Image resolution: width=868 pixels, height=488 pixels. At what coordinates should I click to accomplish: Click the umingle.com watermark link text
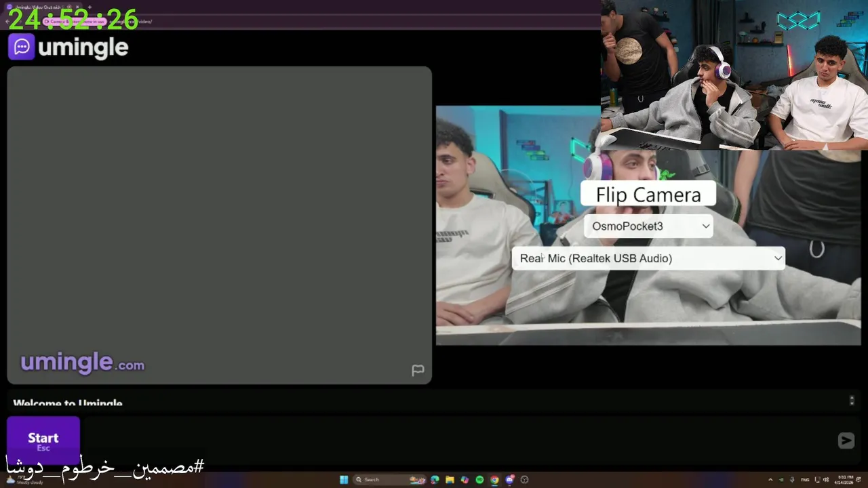pyautogui.click(x=82, y=363)
